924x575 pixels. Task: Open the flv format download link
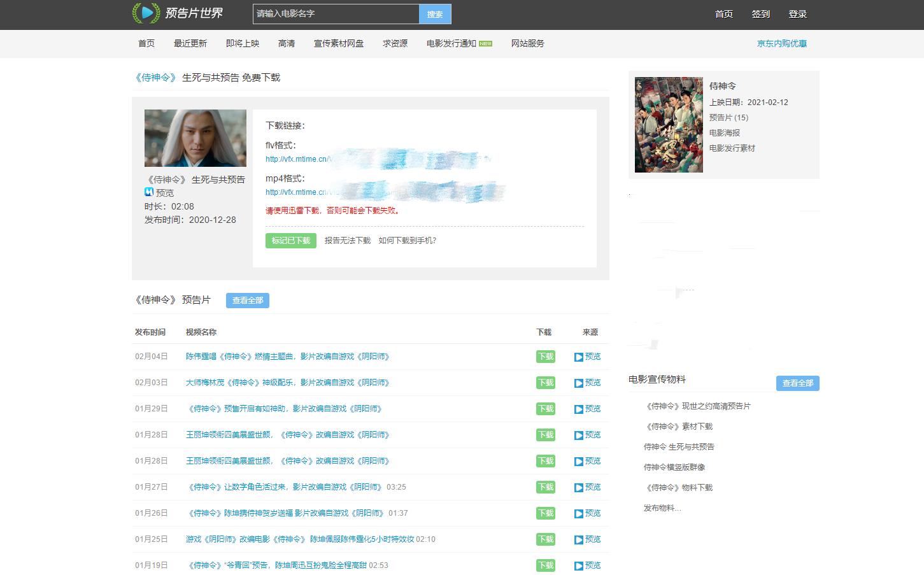click(x=299, y=159)
